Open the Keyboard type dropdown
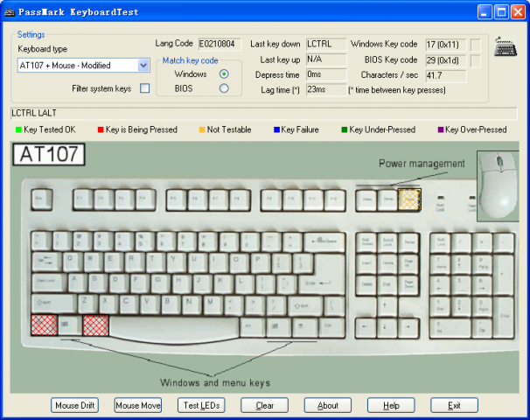This screenshot has width=530, height=420. [x=143, y=66]
